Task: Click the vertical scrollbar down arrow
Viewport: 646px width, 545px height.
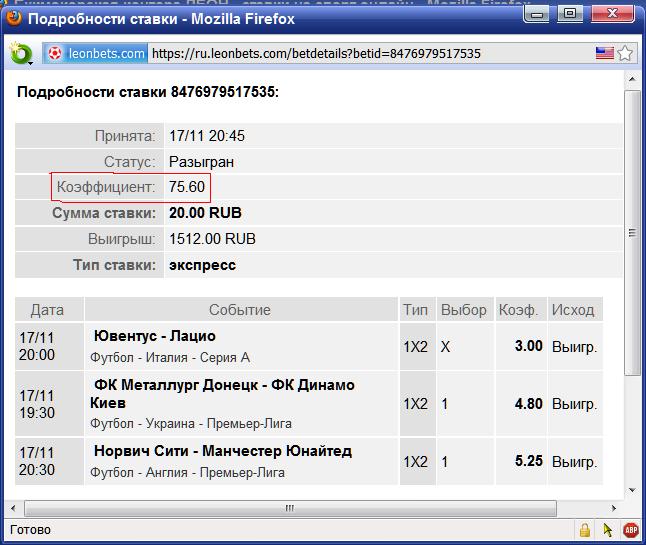Action: click(x=631, y=490)
